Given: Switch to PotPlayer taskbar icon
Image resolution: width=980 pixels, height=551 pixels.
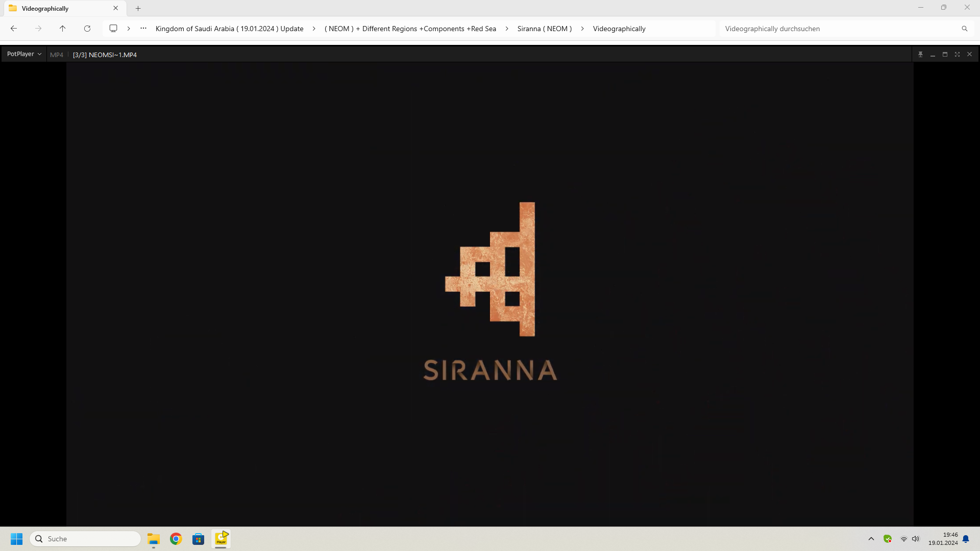Looking at the screenshot, I should click(x=221, y=539).
